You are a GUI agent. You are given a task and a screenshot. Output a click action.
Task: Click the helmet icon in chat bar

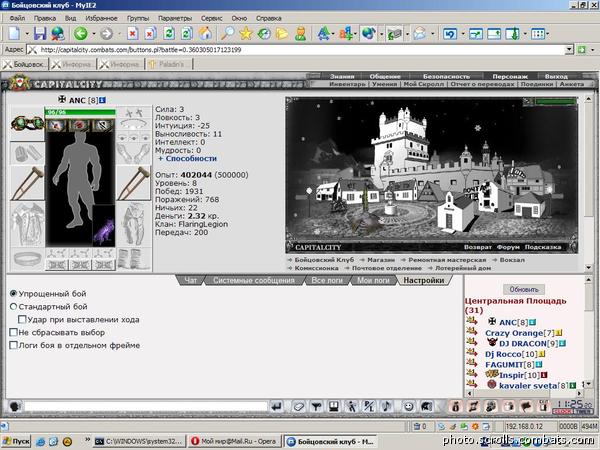[427, 407]
